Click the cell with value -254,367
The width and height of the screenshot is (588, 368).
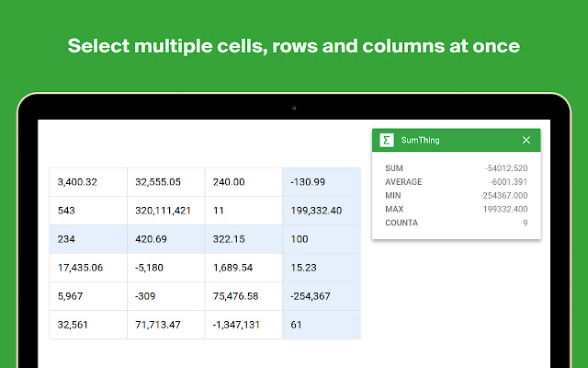322,296
